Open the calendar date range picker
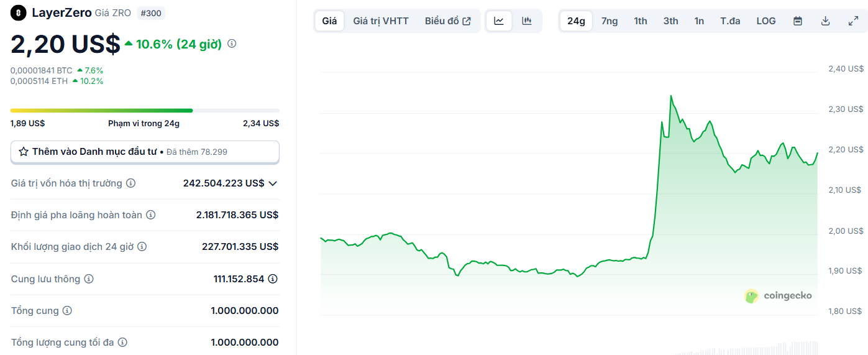Screen dimensions: 868x355 (x=798, y=21)
